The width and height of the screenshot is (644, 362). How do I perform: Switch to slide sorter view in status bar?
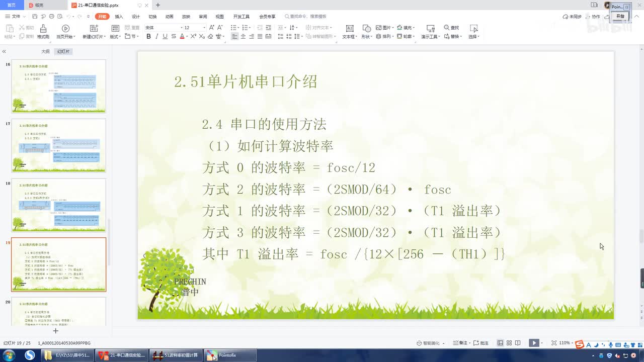[509, 343]
